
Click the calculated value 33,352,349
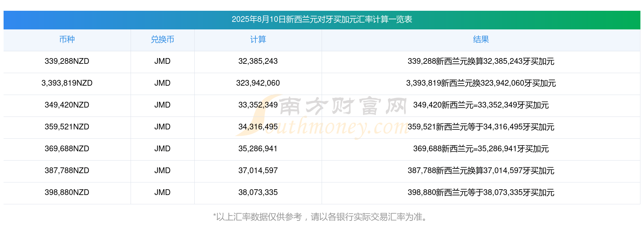pyautogui.click(x=258, y=105)
